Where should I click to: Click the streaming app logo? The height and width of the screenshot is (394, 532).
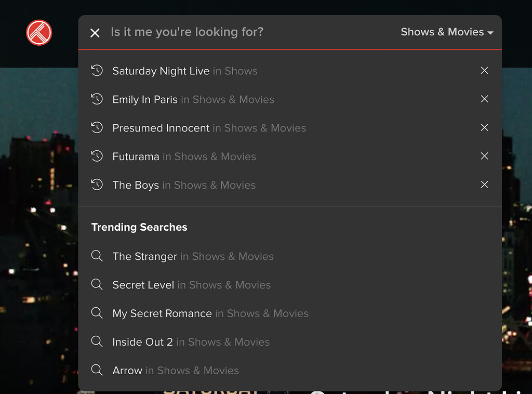[x=38, y=32]
